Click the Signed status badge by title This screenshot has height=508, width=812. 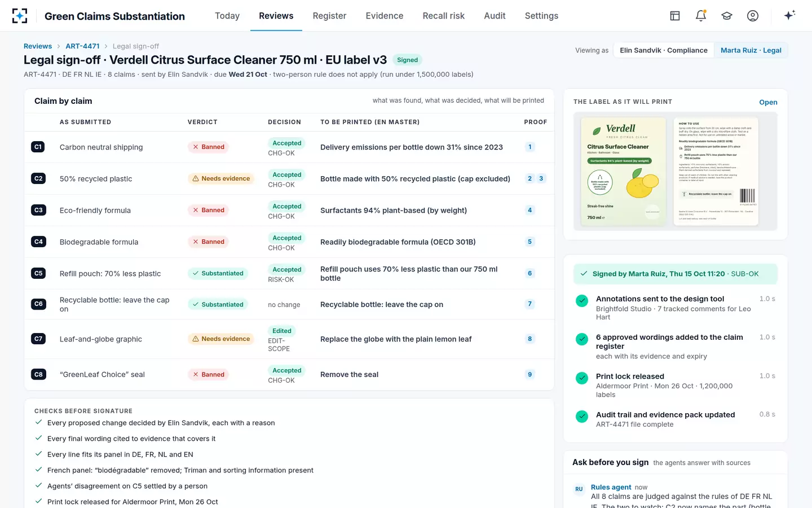(x=408, y=60)
